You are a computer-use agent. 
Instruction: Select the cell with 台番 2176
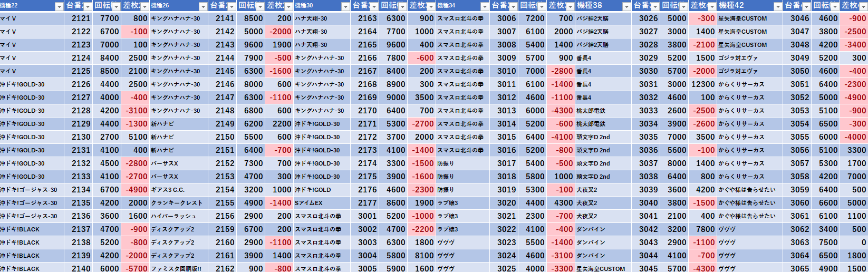click(x=365, y=190)
